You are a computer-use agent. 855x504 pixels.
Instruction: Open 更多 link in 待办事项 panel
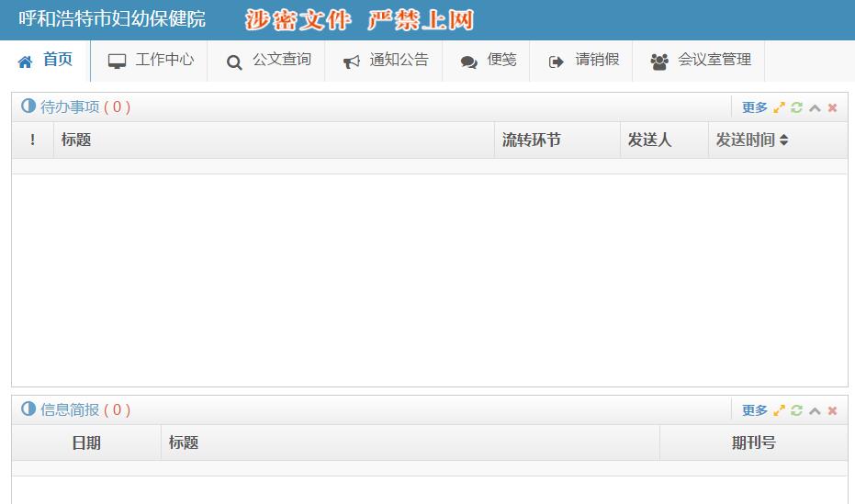coord(754,107)
